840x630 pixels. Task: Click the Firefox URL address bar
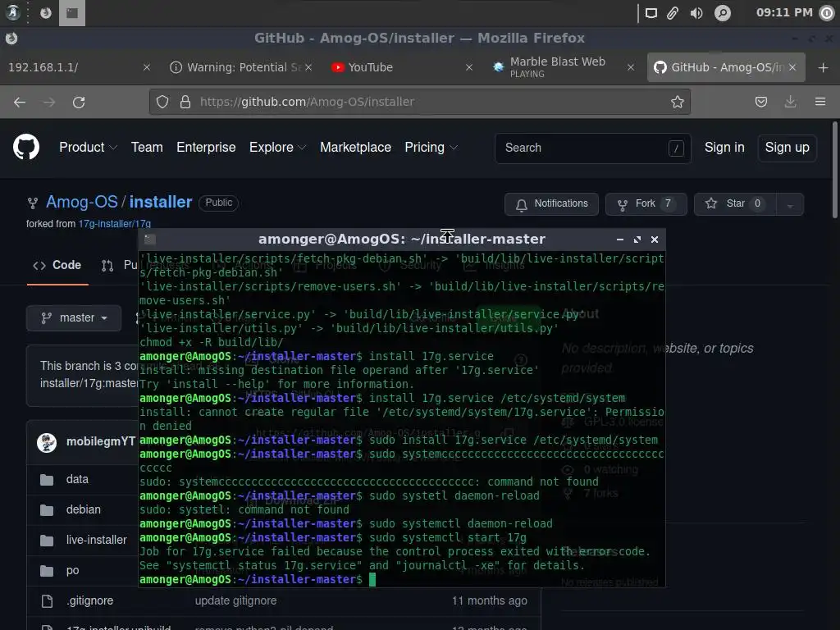pyautogui.click(x=418, y=102)
